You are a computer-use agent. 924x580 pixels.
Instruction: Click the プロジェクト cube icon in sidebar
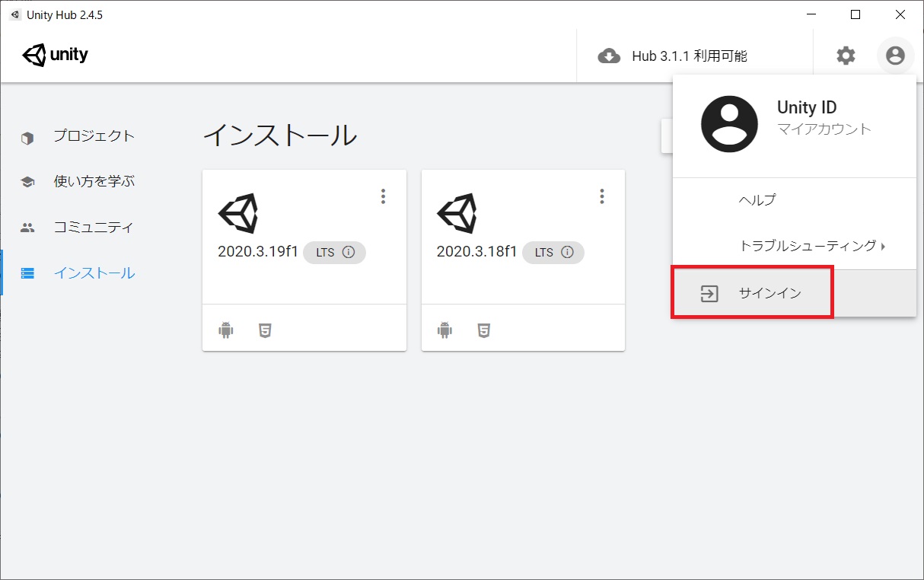tap(27, 138)
